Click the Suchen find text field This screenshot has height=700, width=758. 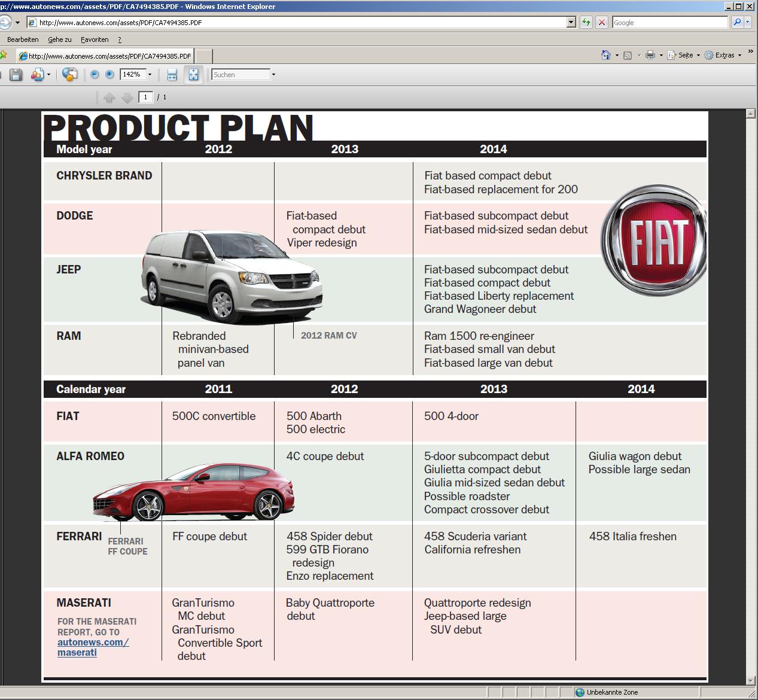[241, 75]
